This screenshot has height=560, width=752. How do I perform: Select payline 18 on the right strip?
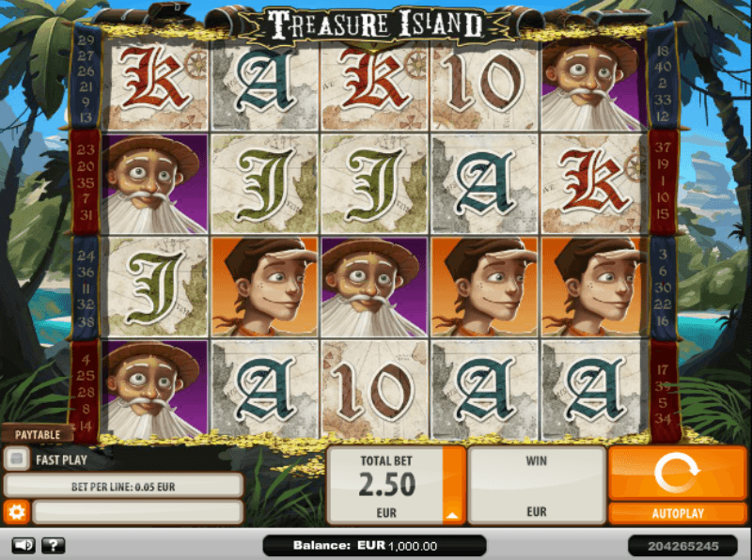(663, 51)
